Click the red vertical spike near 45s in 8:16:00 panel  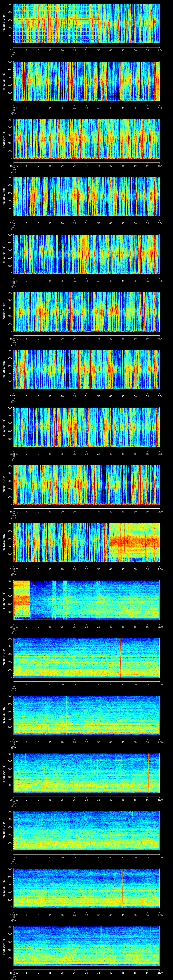pos(123,888)
